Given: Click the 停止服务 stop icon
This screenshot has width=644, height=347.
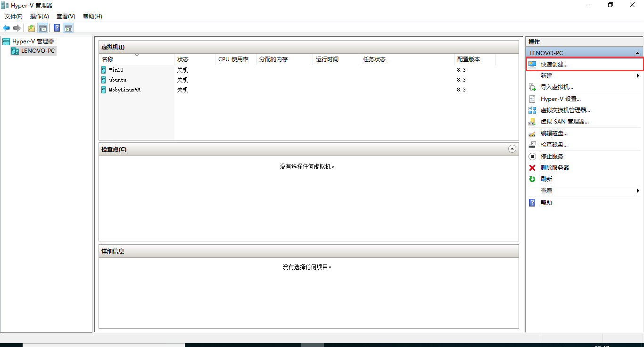Looking at the screenshot, I should (x=532, y=157).
